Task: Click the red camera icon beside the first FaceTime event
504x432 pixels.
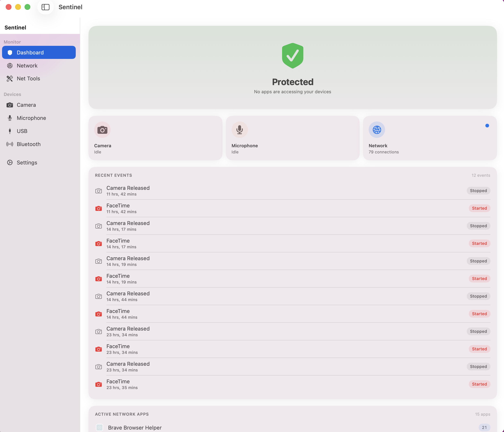Action: point(98,208)
